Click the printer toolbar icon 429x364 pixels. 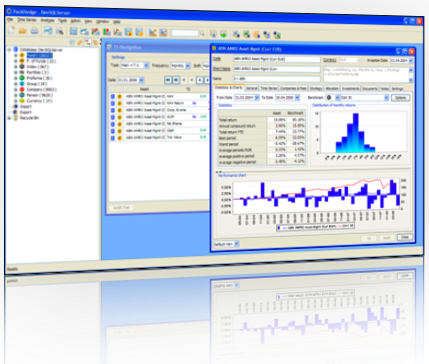[x=34, y=31]
